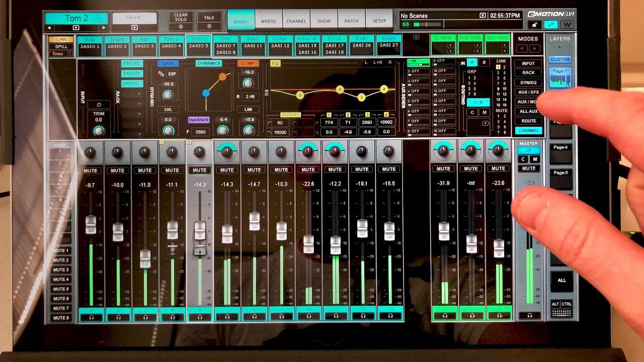Screen dimensions: 644x362
Task: Cue the Vox Verb return headphone icon
Action: click(x=499, y=316)
